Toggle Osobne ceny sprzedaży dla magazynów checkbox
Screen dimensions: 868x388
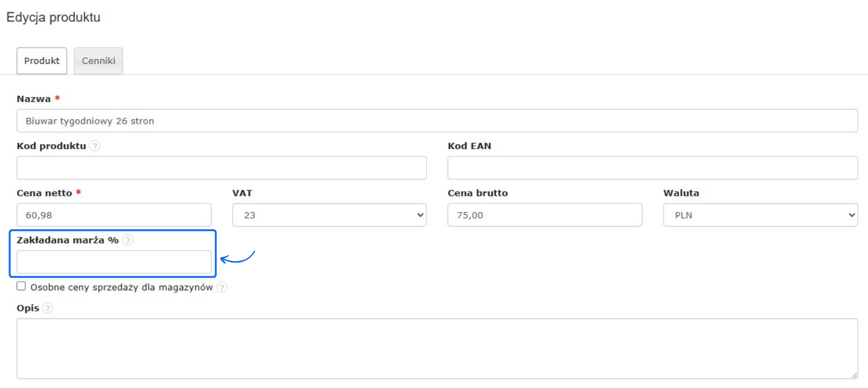pos(21,286)
